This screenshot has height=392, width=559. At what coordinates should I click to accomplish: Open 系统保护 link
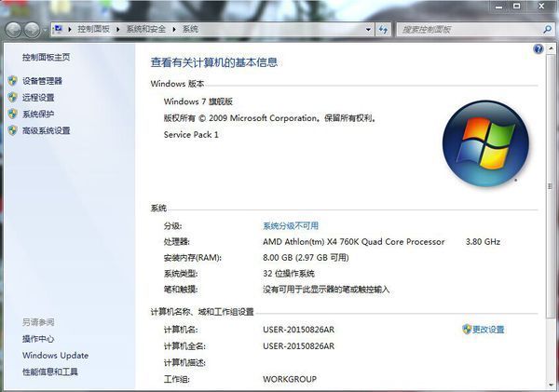(x=38, y=114)
